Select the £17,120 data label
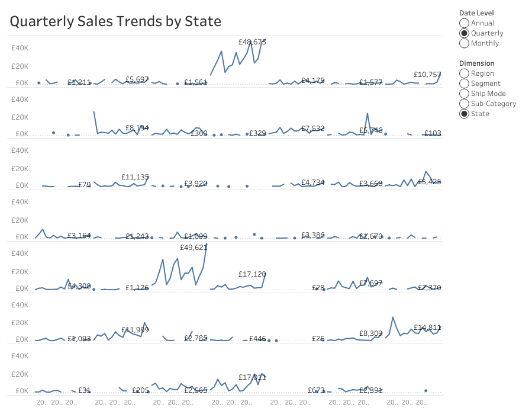This screenshot has width=532, height=414. point(252,274)
